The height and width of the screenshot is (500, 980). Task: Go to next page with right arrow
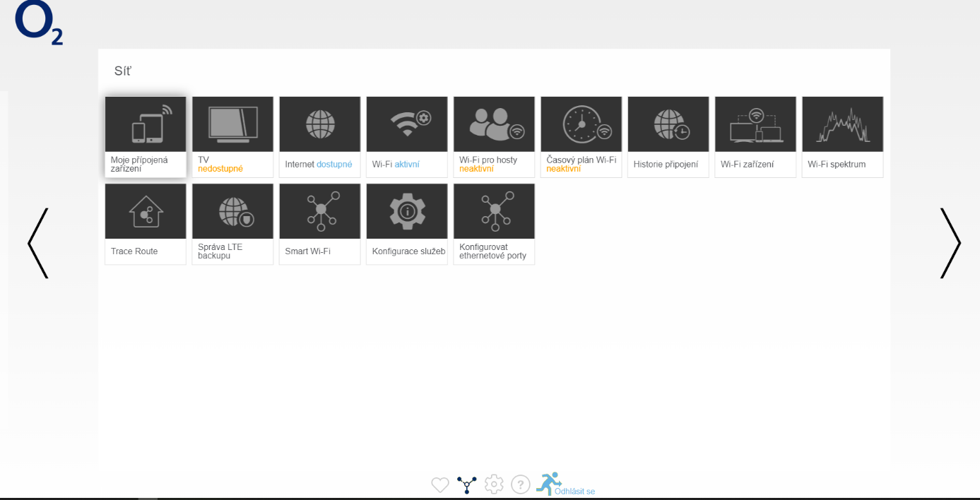tap(950, 243)
